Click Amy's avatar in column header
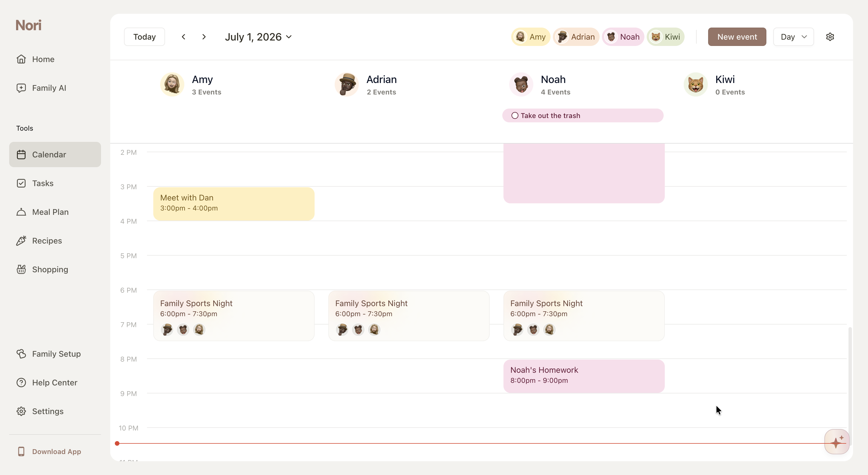 172,85
